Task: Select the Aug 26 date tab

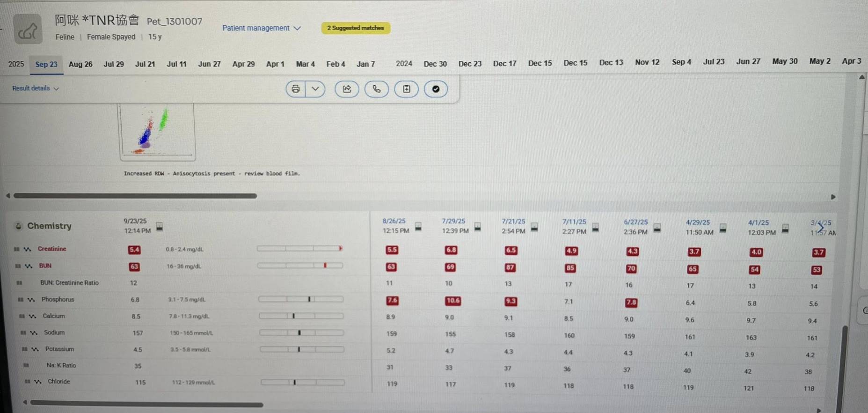Action: click(80, 64)
